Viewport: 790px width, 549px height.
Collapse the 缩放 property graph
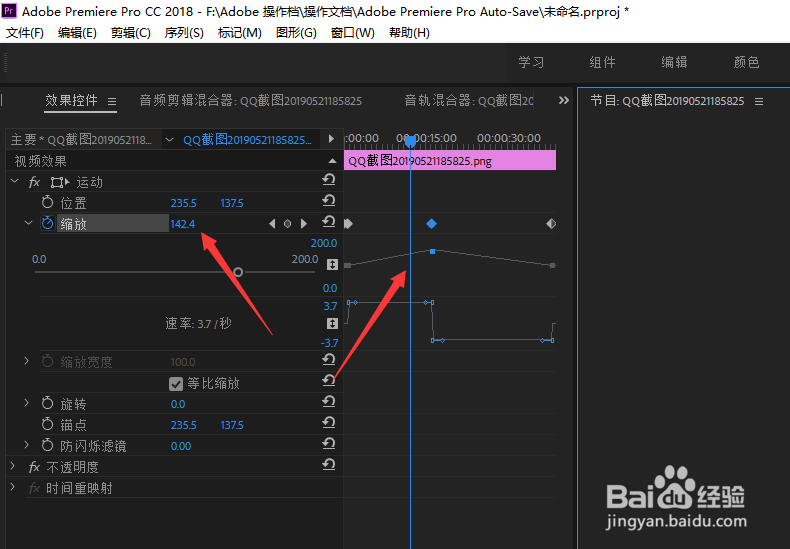click(28, 223)
